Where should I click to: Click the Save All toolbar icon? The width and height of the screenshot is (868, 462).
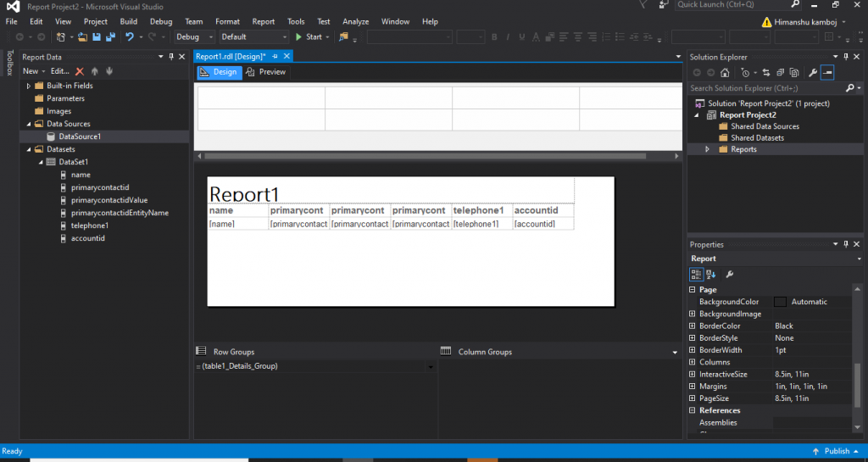point(110,37)
